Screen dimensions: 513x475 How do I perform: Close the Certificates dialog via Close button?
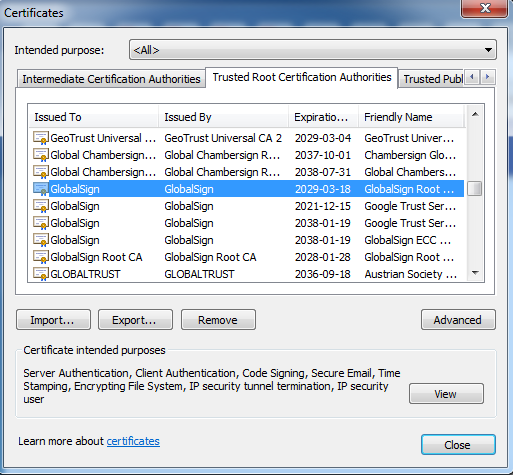[x=458, y=444]
